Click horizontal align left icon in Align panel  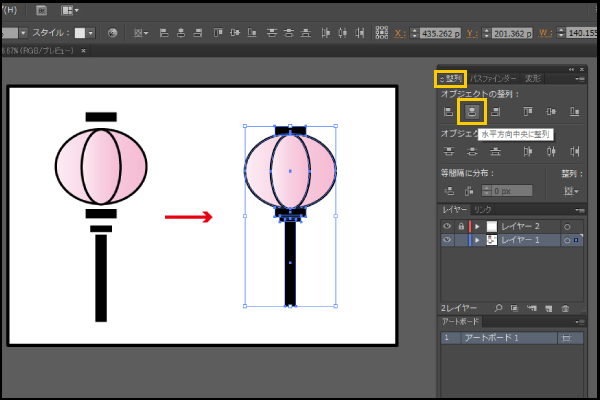click(x=449, y=112)
